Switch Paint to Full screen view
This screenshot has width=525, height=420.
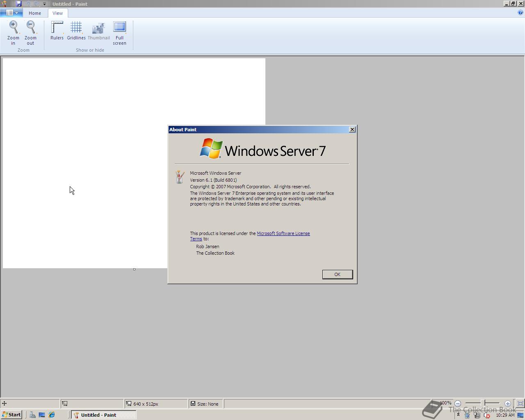point(119,33)
